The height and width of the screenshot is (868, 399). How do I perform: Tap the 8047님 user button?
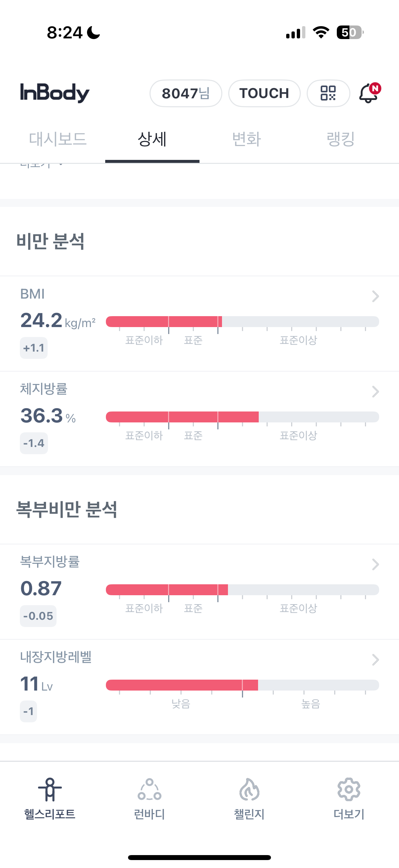tap(186, 93)
